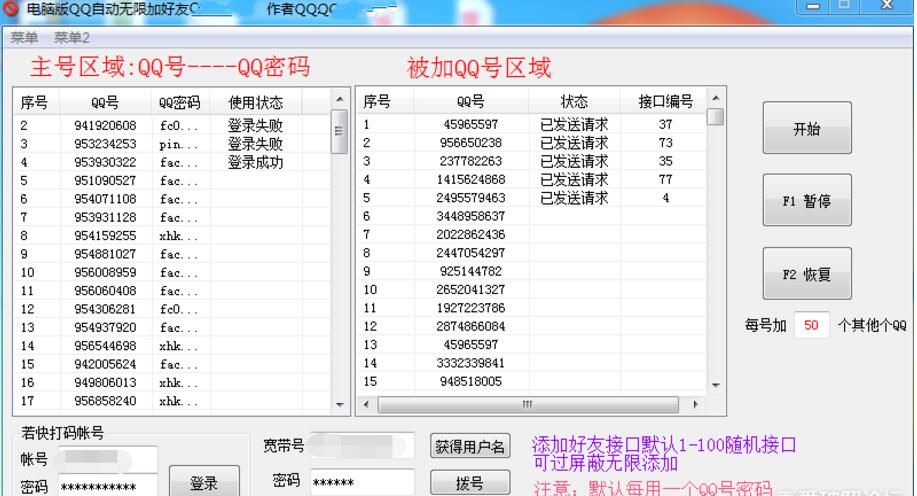Click the 使用状态 column header

pos(256,102)
